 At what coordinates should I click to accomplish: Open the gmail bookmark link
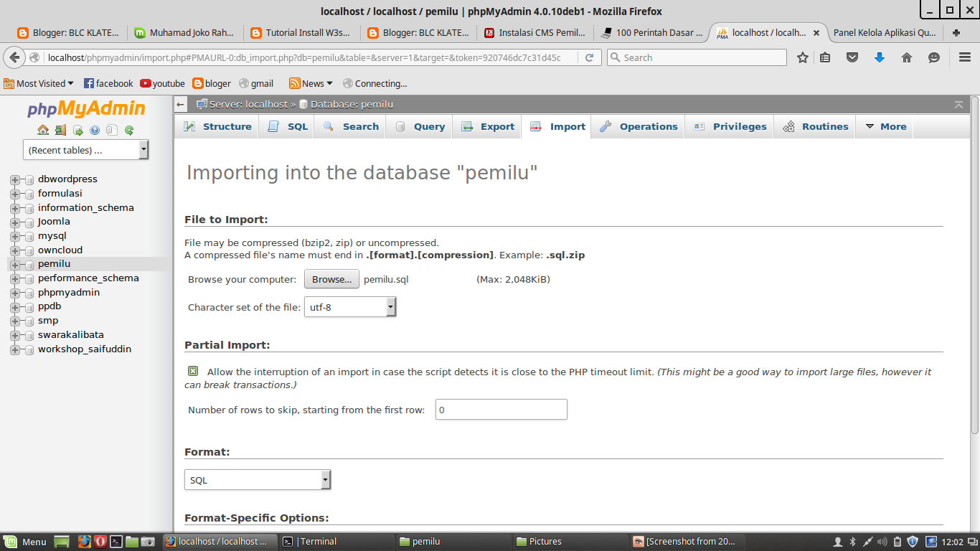(x=256, y=83)
